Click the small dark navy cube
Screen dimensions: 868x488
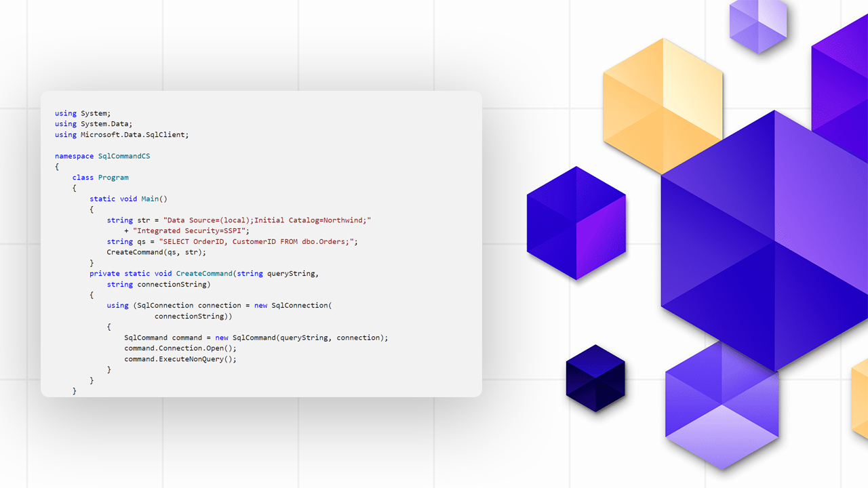click(595, 378)
